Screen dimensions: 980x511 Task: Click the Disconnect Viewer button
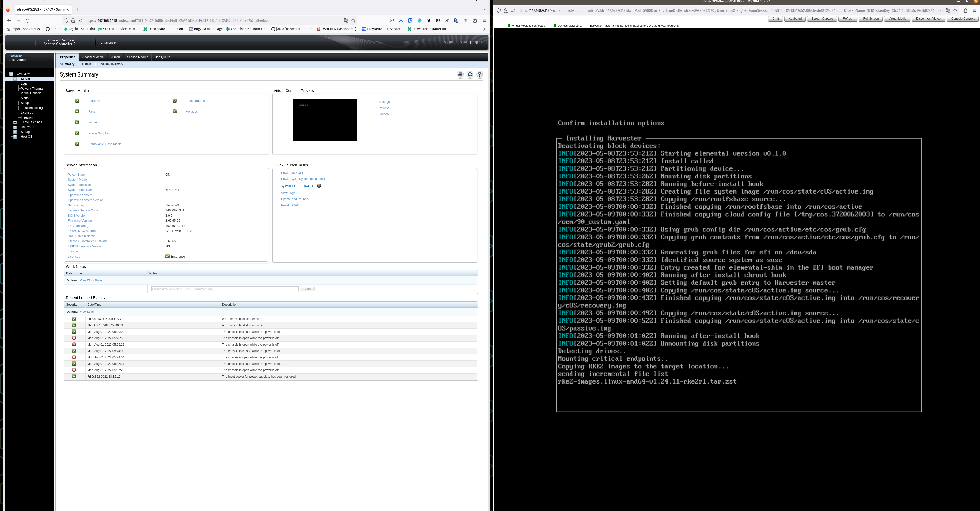tap(929, 19)
